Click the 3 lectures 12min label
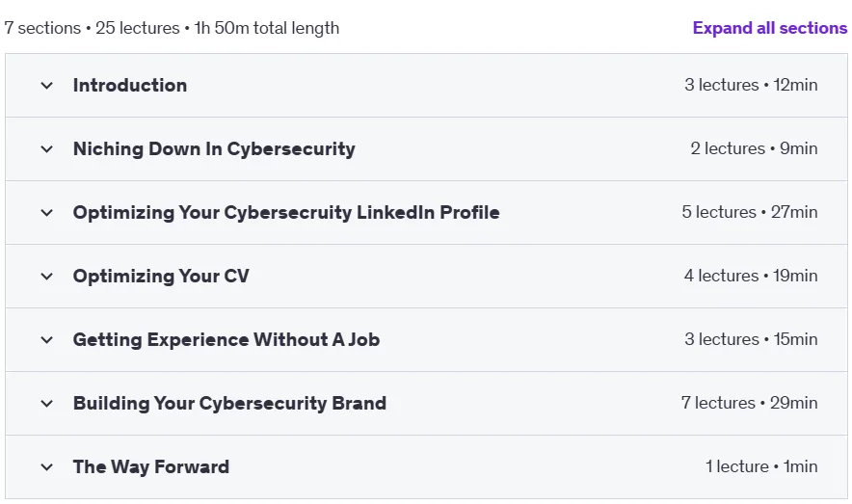 coord(751,85)
